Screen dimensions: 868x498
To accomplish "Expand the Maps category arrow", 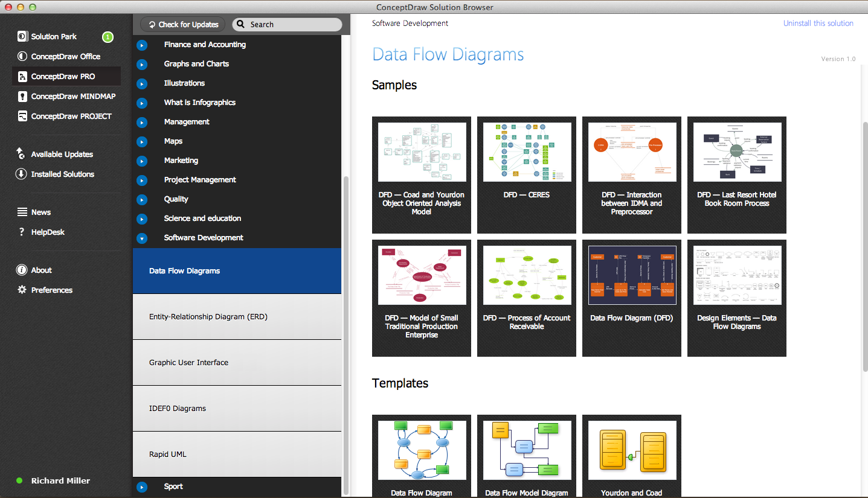I will 142,141.
